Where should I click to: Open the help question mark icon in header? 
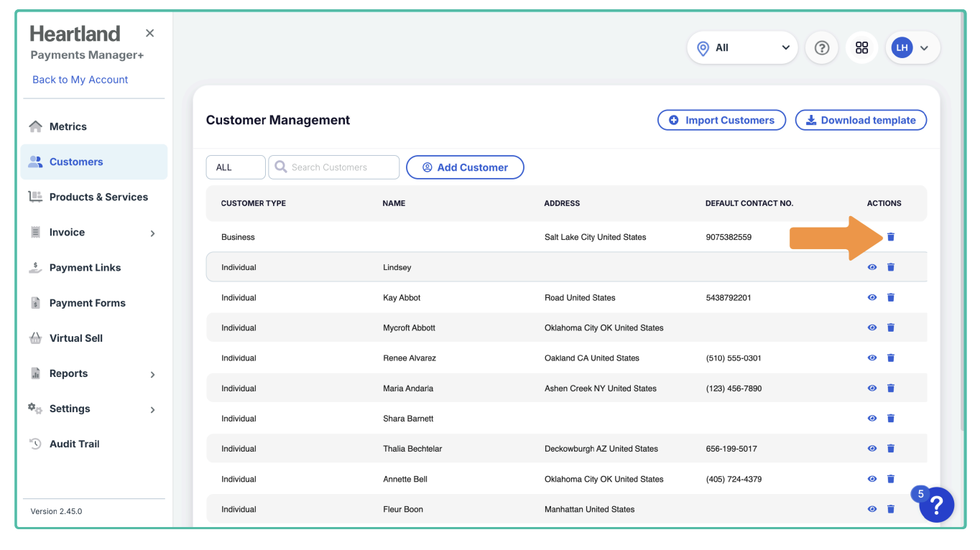822,48
